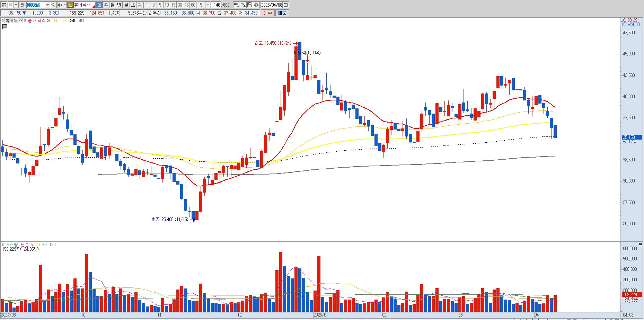Screen dimensions: 644x320
Task: Switch to 년 yearly chart period
Action: tap(119, 5)
